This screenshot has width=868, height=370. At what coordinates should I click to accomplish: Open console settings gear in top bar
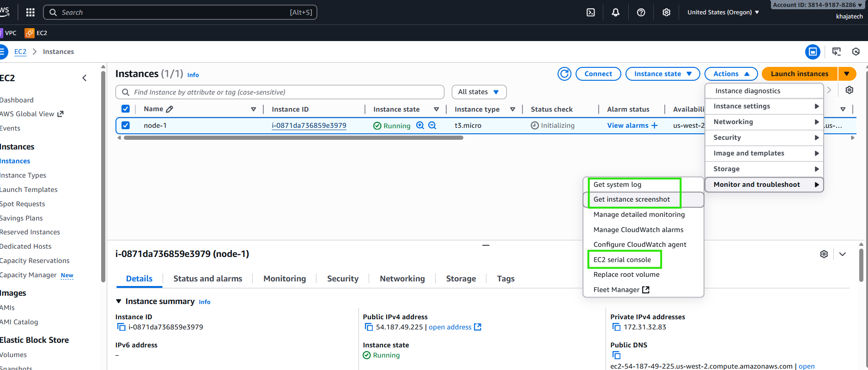pos(667,12)
